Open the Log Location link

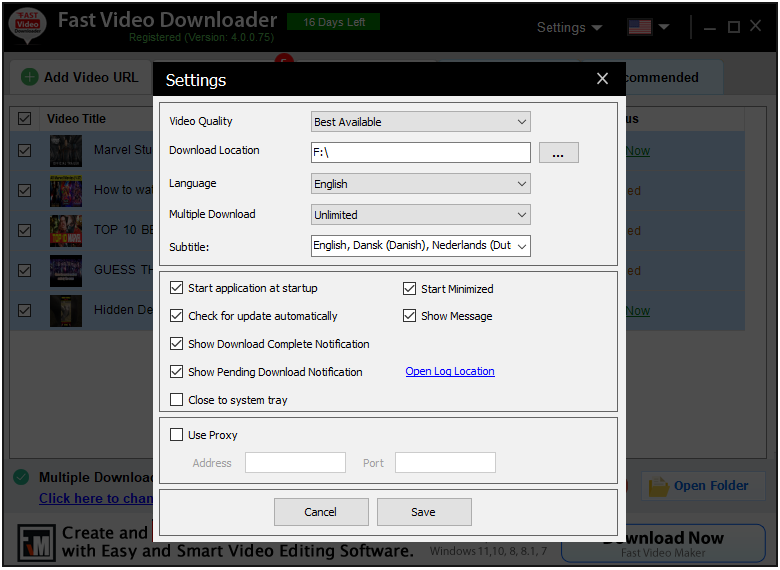click(449, 371)
